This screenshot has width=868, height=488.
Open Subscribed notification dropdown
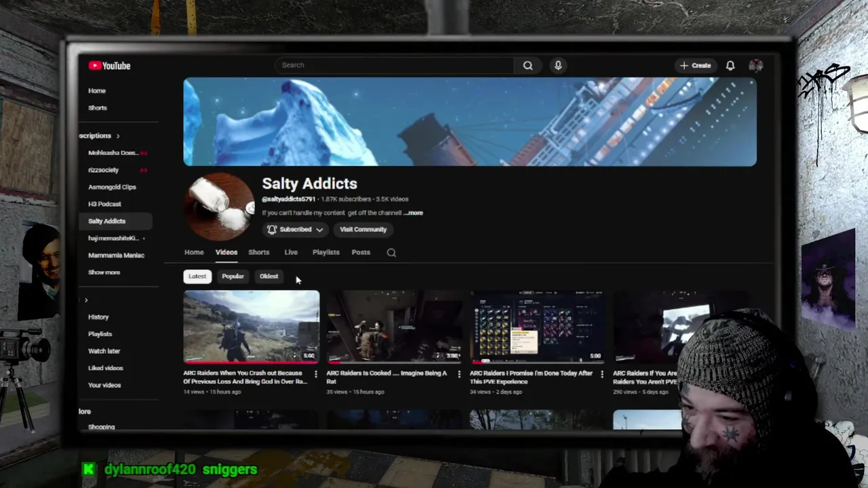(x=295, y=229)
